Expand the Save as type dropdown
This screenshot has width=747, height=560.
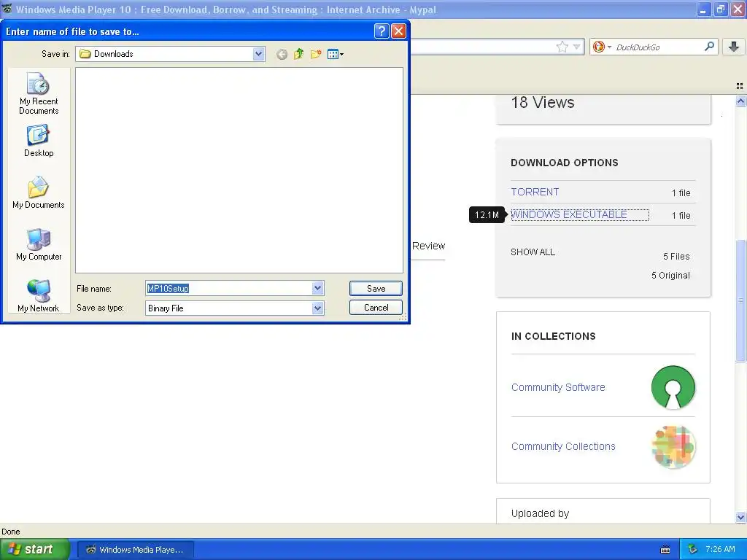[318, 308]
